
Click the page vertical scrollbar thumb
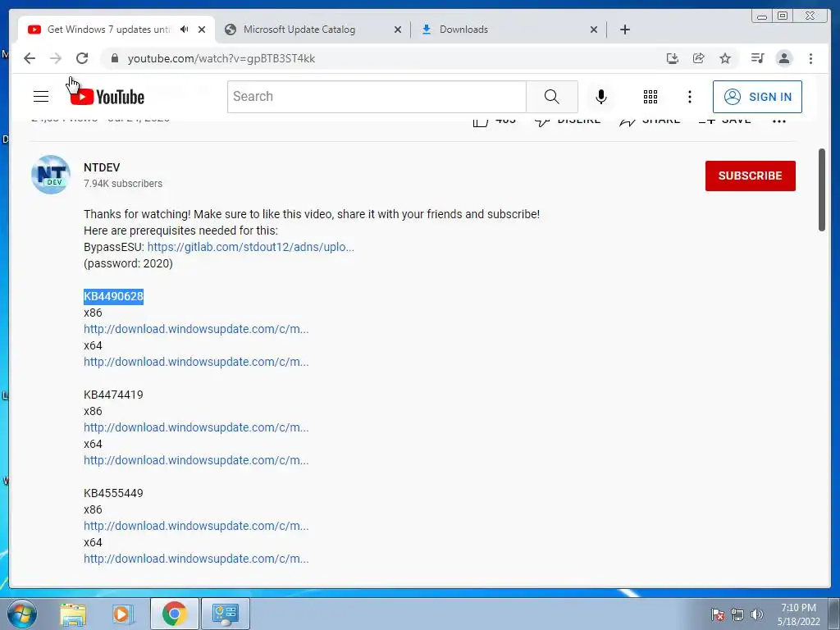pos(822,190)
